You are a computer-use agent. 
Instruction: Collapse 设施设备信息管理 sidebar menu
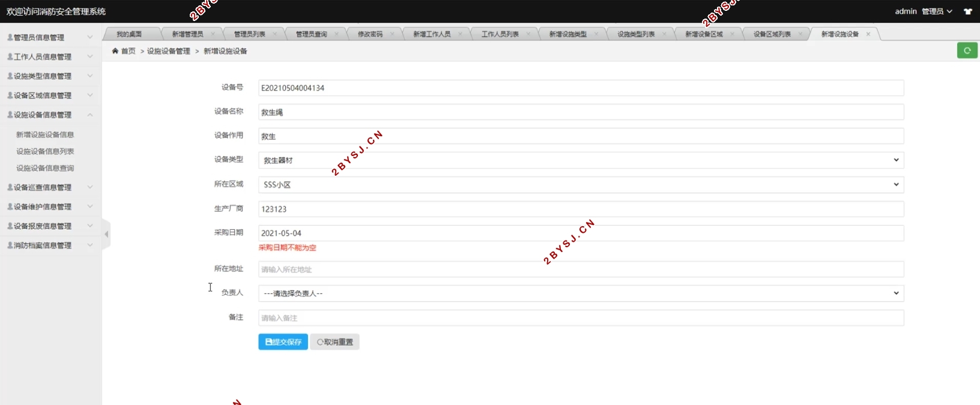point(50,115)
